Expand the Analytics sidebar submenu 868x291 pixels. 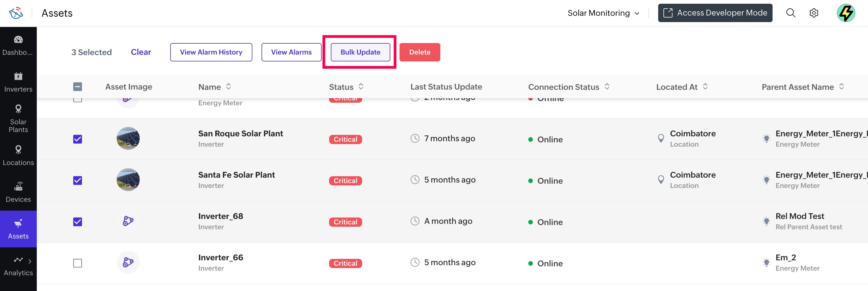click(x=30, y=261)
